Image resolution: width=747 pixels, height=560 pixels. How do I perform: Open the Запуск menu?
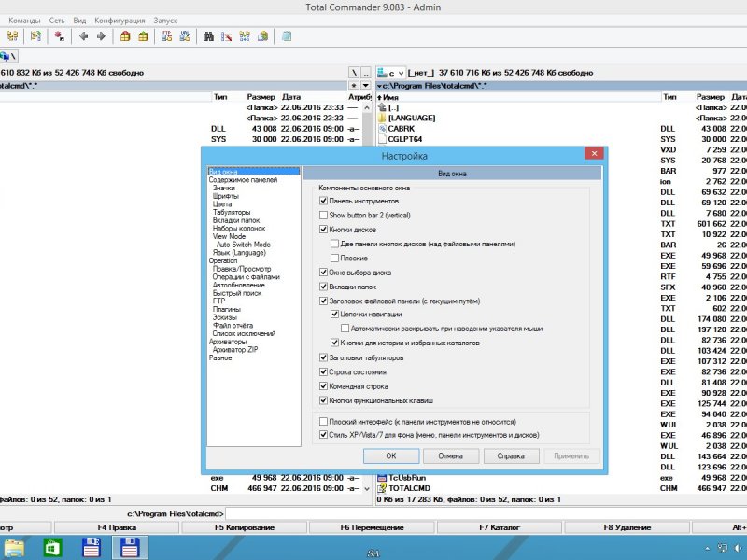tap(165, 21)
